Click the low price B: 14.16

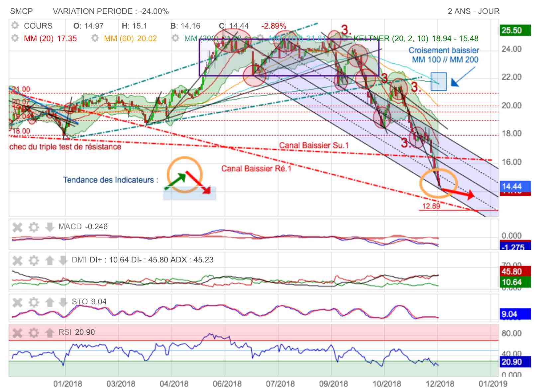coord(185,26)
